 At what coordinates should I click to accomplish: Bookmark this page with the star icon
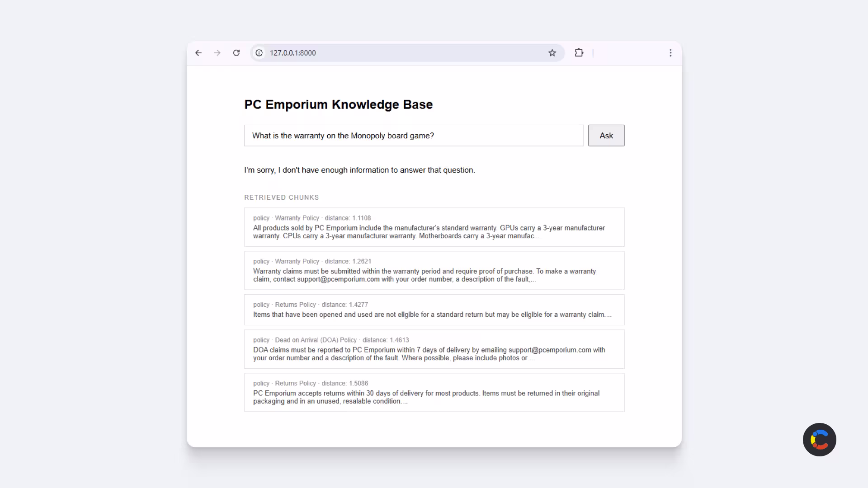[552, 53]
